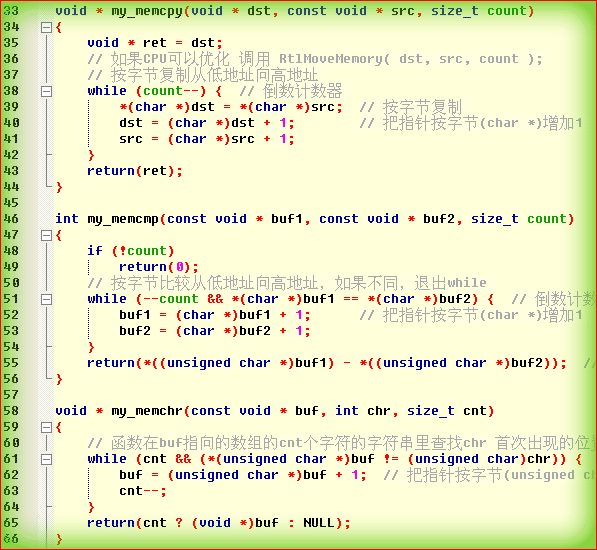The image size is (597, 550).
Task: Click 'void * ret = dst;' statement
Action: point(155,43)
